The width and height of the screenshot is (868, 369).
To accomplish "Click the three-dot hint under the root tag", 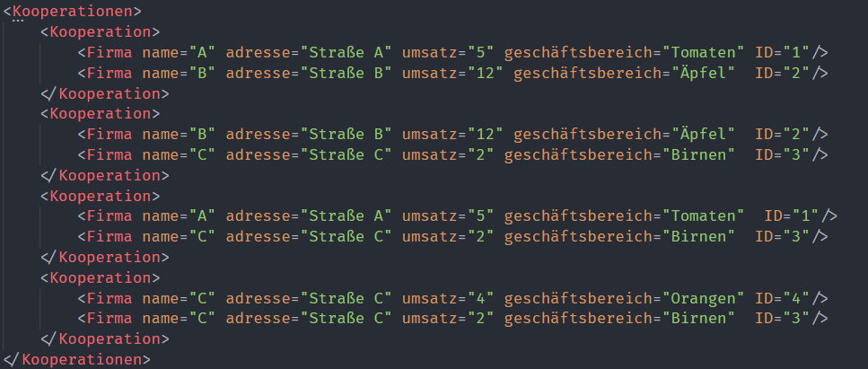I will click(x=18, y=22).
